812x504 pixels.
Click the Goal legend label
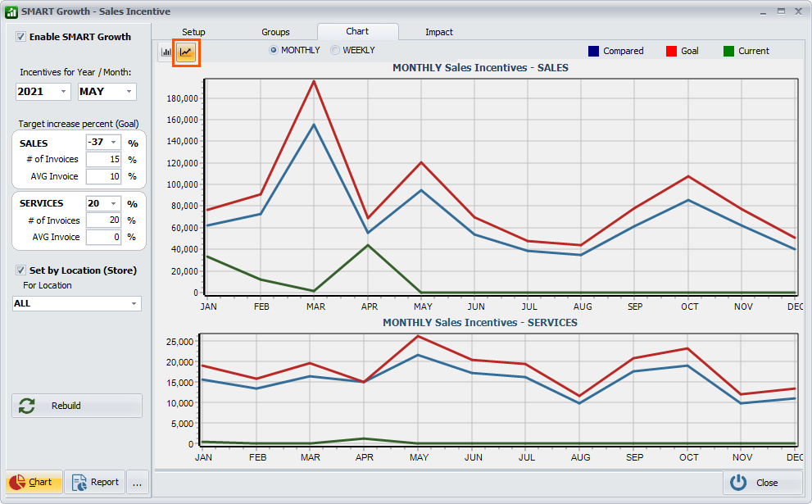click(689, 51)
